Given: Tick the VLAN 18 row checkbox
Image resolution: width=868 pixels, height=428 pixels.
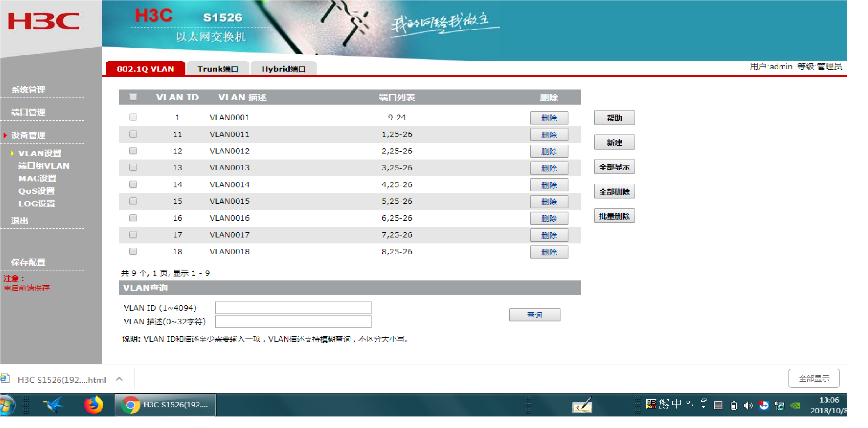Looking at the screenshot, I should [x=133, y=251].
